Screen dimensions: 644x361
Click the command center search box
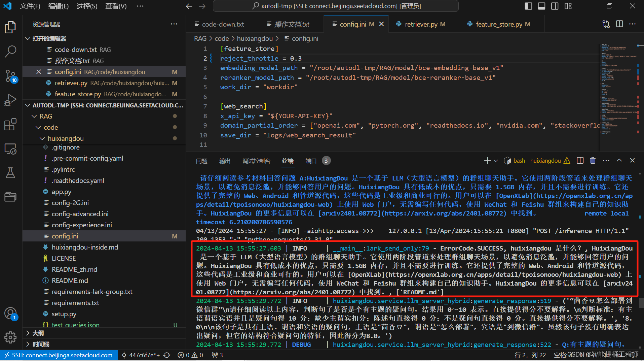(336, 6)
